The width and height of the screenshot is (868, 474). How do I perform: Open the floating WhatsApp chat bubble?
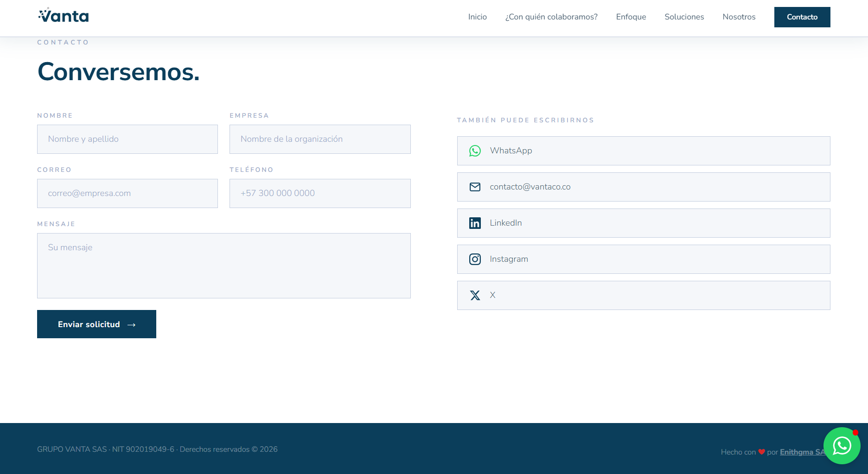click(x=842, y=446)
